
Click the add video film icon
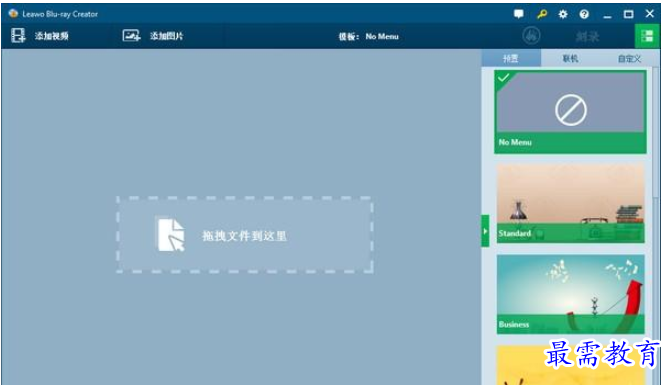(x=18, y=36)
